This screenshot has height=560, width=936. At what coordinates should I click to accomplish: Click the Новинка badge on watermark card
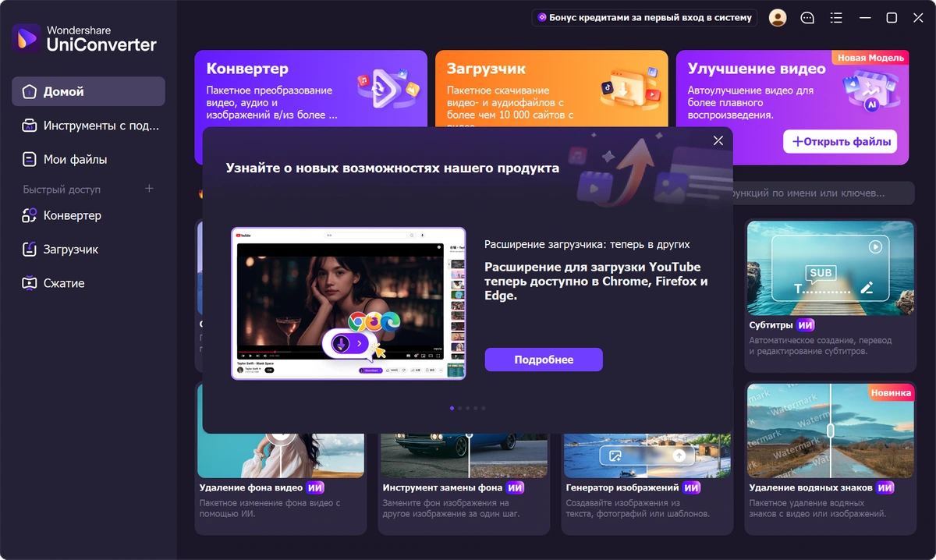[x=891, y=393]
